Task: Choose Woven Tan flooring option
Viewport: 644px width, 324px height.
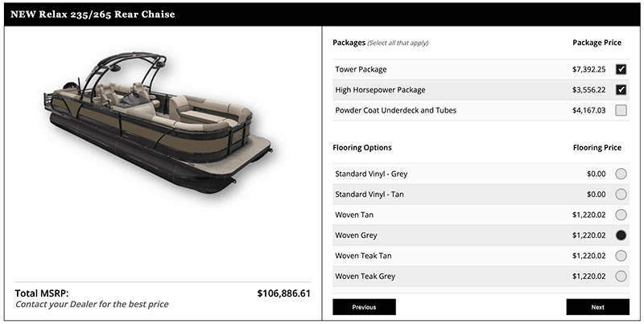Action: pyautogui.click(x=621, y=215)
